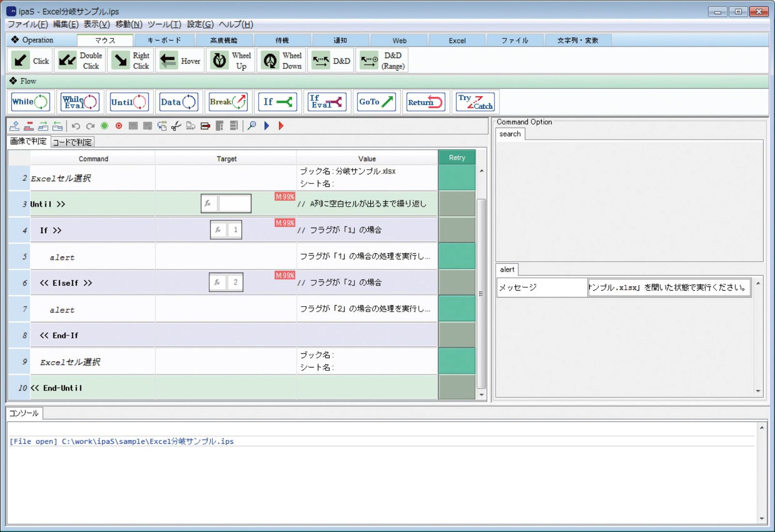Toggle the Retry cell for row 9
This screenshot has height=532, width=775.
[x=456, y=361]
